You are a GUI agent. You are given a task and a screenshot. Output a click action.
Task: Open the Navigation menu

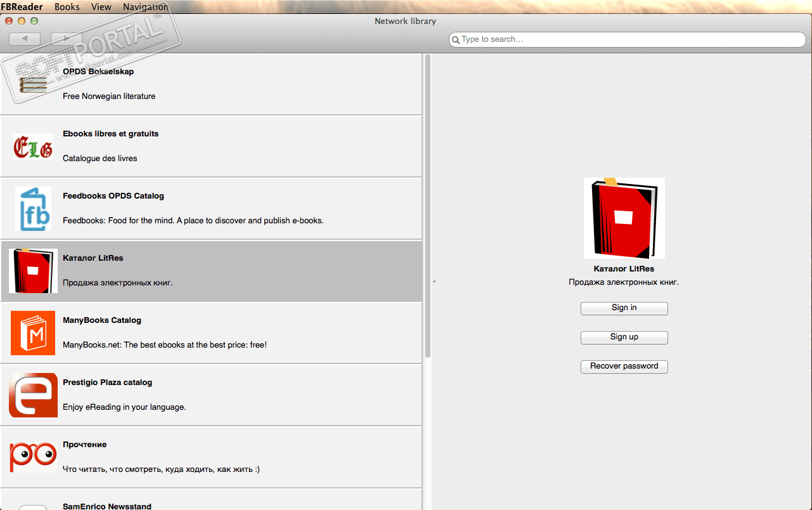coord(146,7)
